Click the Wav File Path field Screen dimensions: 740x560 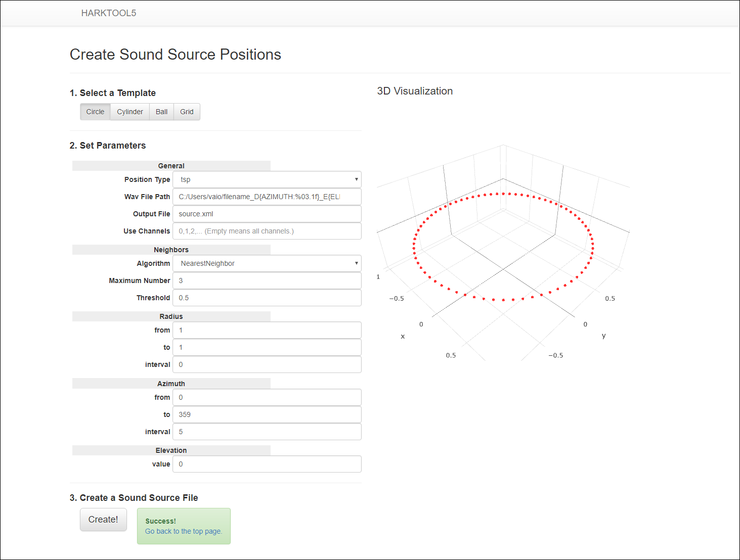click(x=267, y=197)
